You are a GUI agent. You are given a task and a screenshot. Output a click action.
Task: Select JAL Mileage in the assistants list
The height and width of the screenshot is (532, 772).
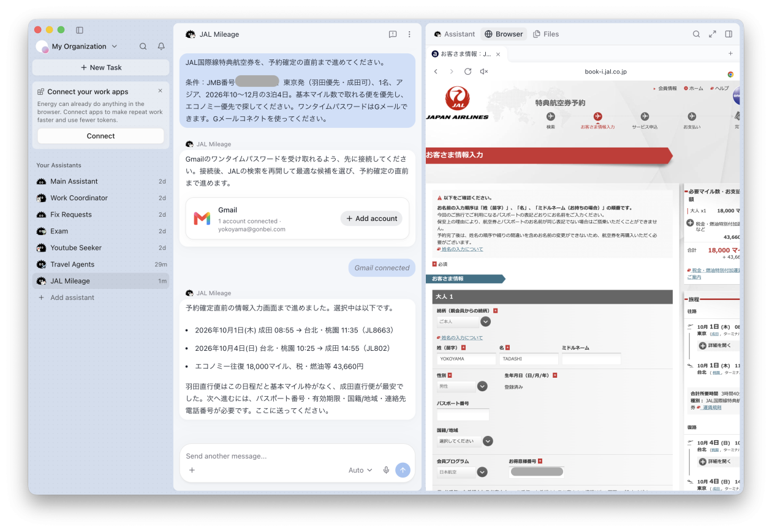click(100, 281)
